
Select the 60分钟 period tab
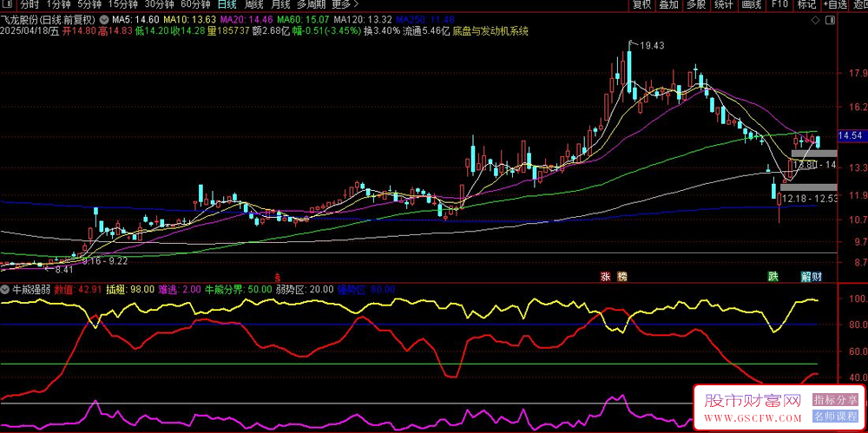pyautogui.click(x=196, y=4)
